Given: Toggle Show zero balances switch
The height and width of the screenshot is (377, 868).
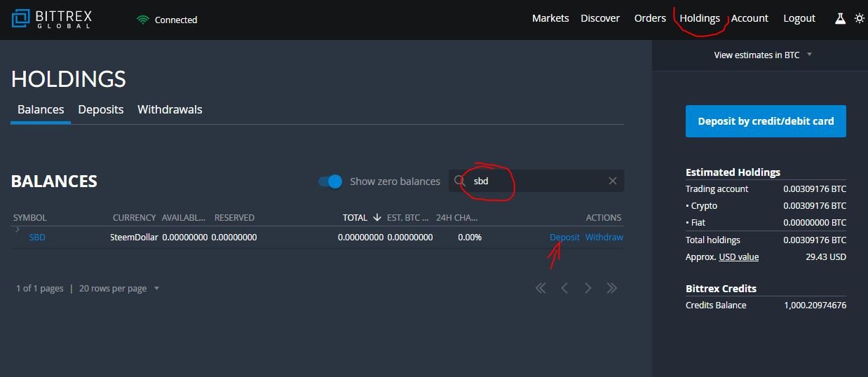Looking at the screenshot, I should click(330, 181).
